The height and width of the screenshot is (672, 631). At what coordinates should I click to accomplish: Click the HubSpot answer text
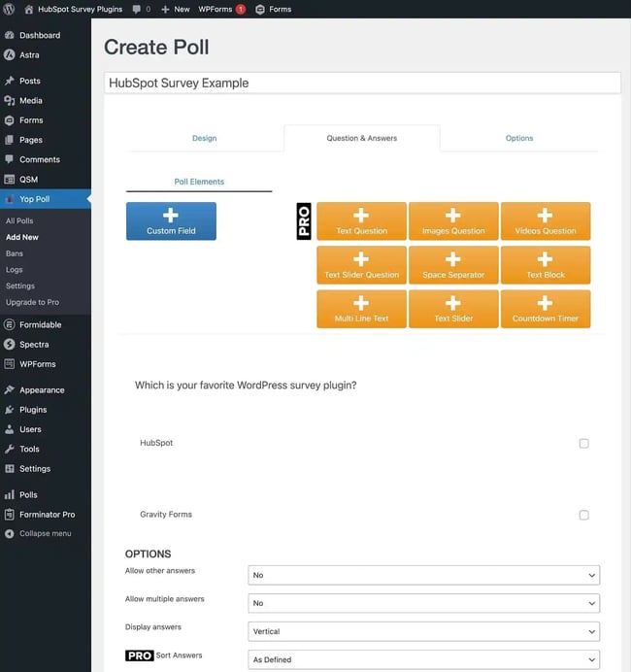tap(156, 443)
